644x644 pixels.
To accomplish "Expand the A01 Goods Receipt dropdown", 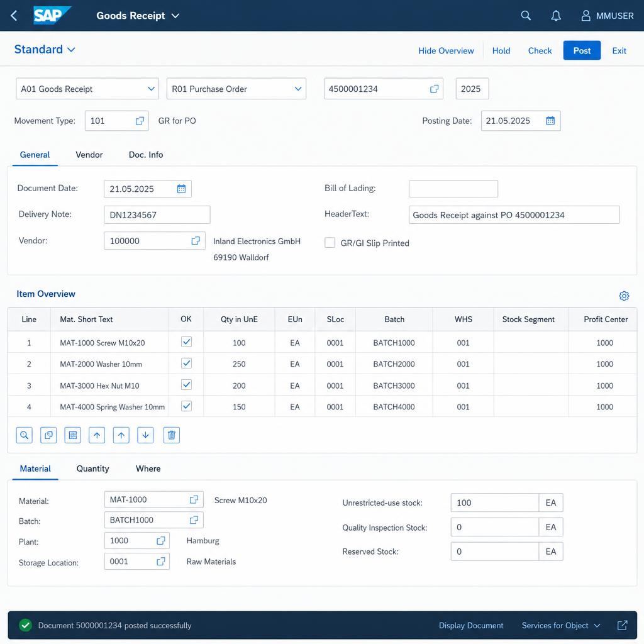I will [87, 89].
